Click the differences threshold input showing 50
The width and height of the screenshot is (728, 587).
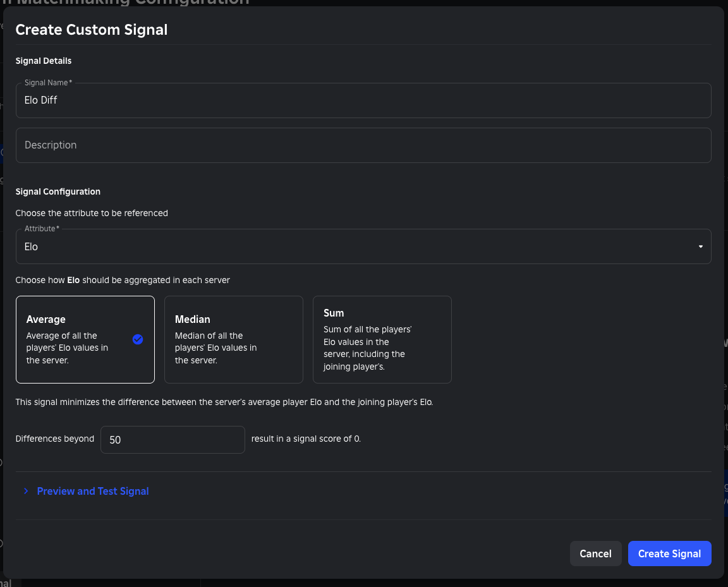coord(172,439)
